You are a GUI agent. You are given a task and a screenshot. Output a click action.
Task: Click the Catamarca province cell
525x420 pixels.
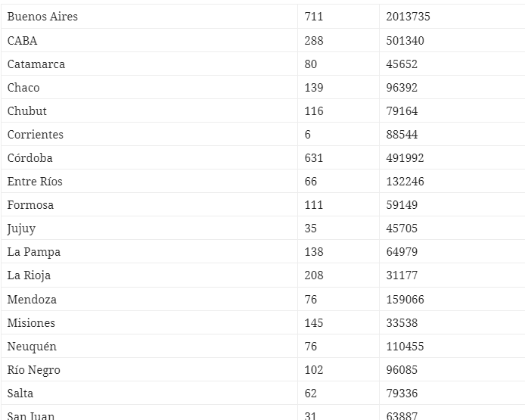tap(36, 64)
